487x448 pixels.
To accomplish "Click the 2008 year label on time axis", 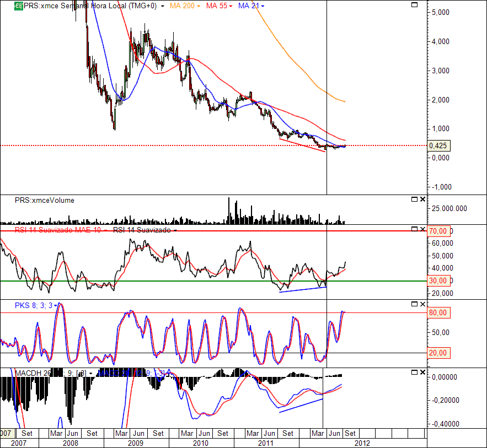I will 71,443.
